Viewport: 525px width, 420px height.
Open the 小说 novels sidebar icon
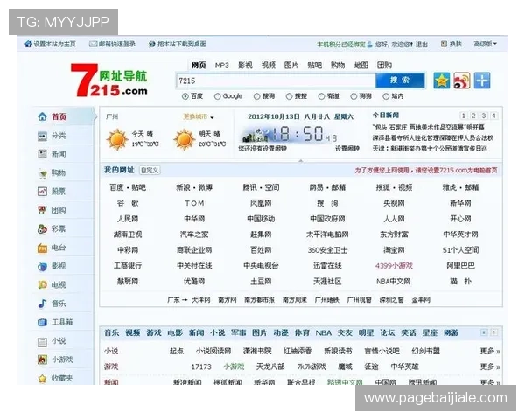[42, 341]
